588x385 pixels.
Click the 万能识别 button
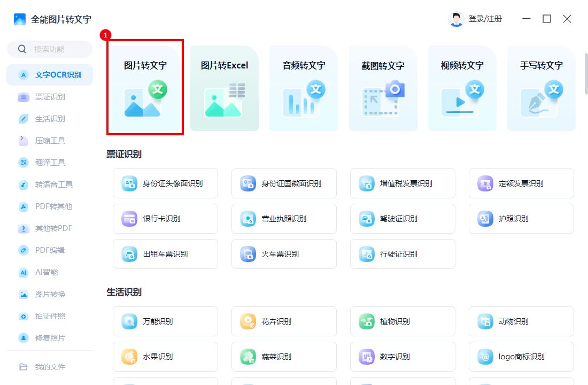click(x=165, y=321)
